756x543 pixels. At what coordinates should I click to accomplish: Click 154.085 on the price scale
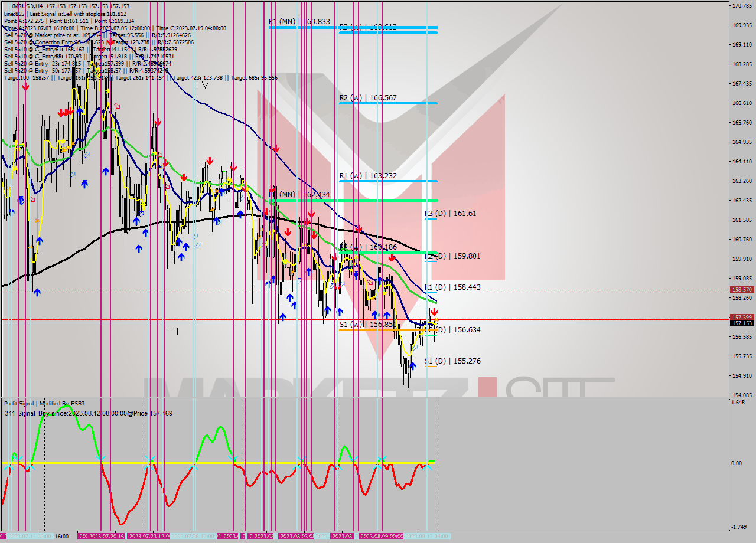click(x=742, y=395)
